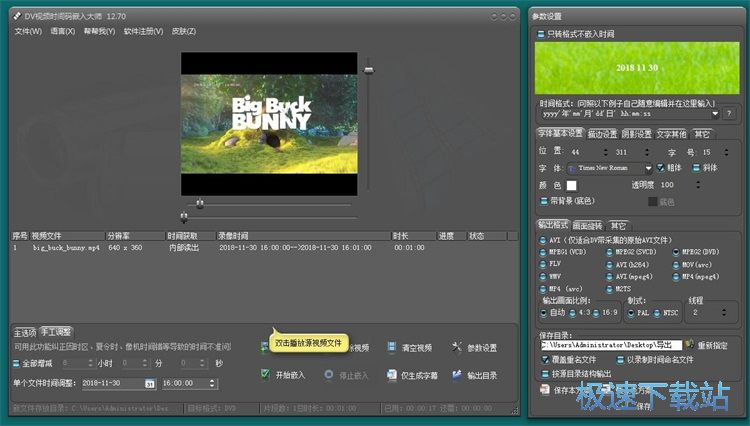Image resolution: width=750 pixels, height=426 pixels.
Task: Click the Big Buck Bunny video preview
Action: pos(269,124)
